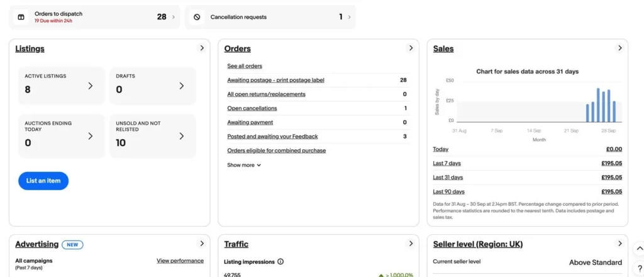The height and width of the screenshot is (277, 644).
Task: Click the cancellation requests circle-slash icon
Action: point(197,17)
